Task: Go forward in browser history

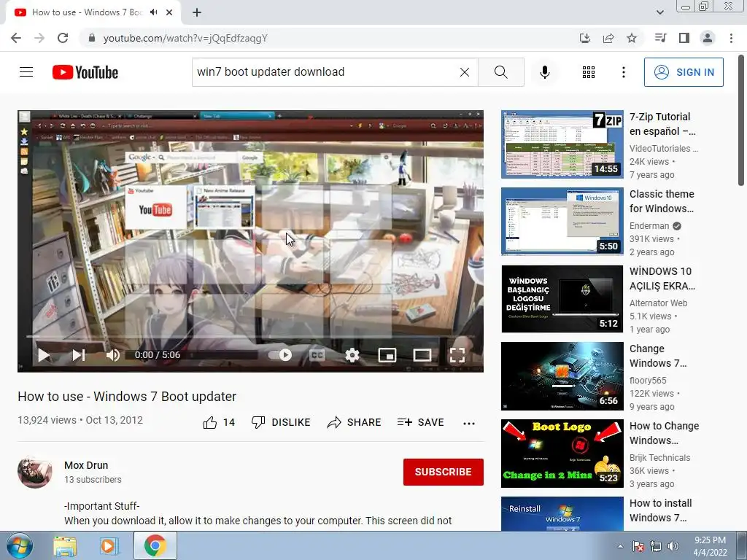Action: click(x=39, y=38)
